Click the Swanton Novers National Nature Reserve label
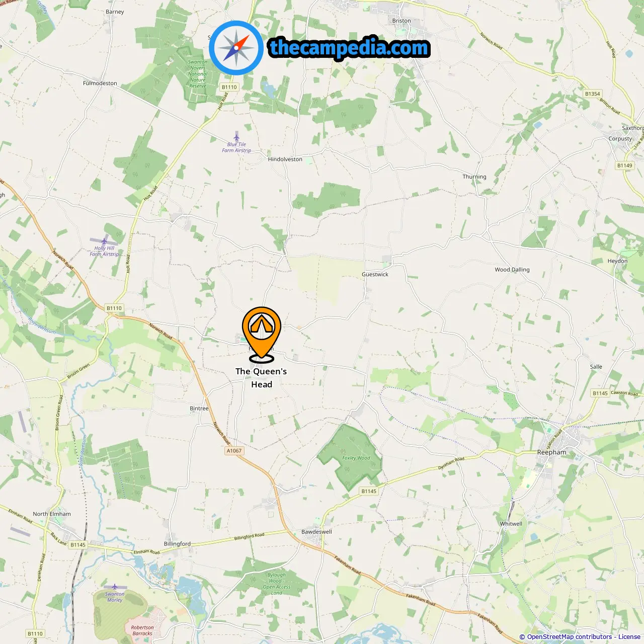 pos(198,74)
